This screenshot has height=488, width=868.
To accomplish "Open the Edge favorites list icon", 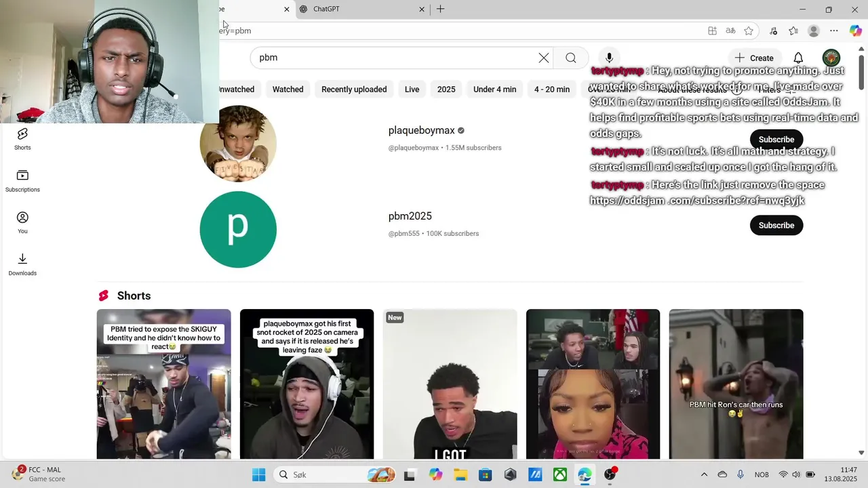I will pyautogui.click(x=793, y=30).
